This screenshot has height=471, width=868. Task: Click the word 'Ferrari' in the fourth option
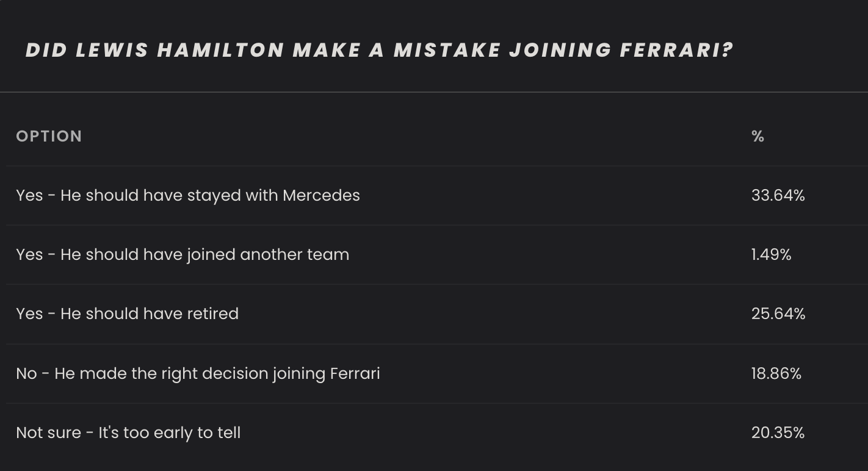pyautogui.click(x=355, y=373)
